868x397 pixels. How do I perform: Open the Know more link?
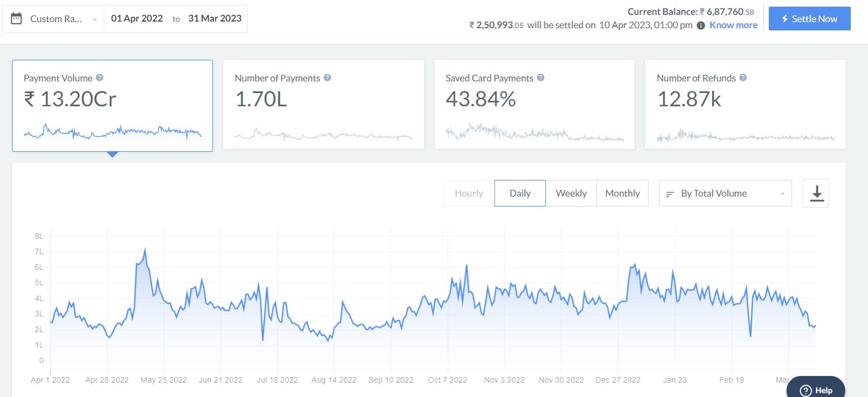coord(733,25)
